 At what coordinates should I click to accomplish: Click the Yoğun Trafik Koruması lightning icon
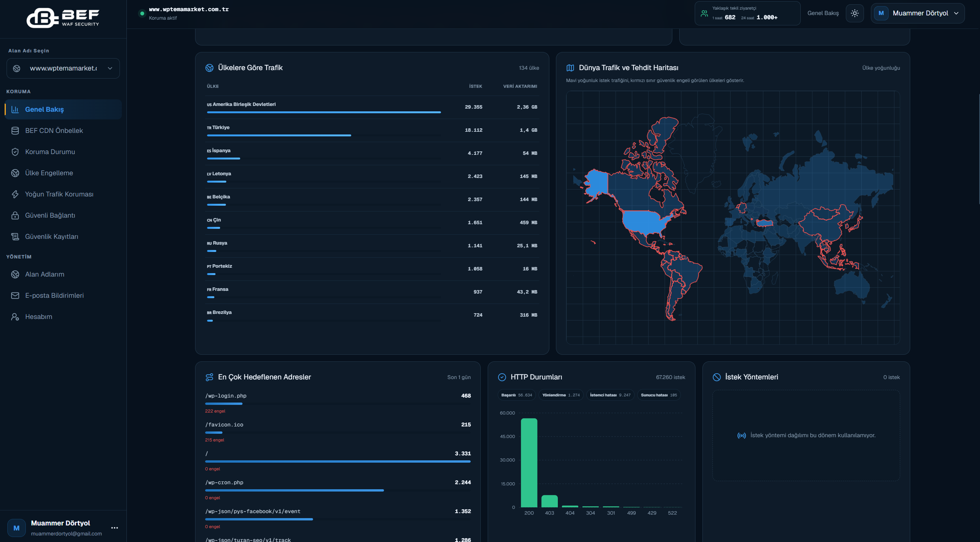tap(15, 194)
